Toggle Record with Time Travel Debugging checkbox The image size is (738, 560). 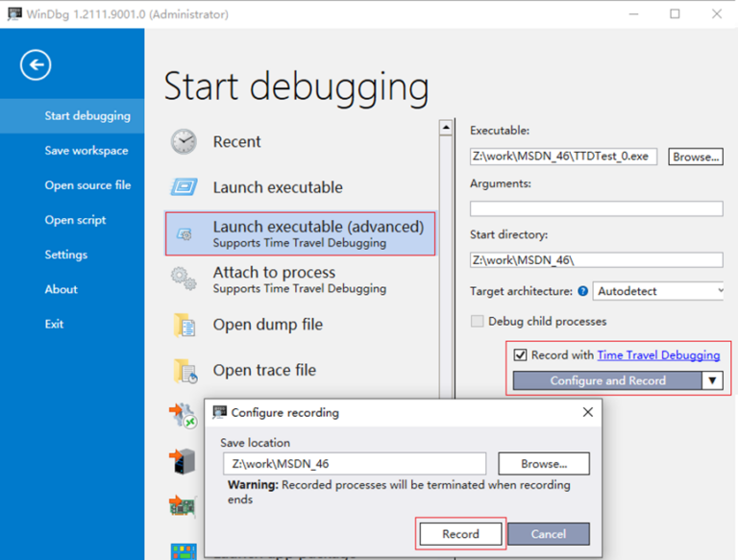520,355
